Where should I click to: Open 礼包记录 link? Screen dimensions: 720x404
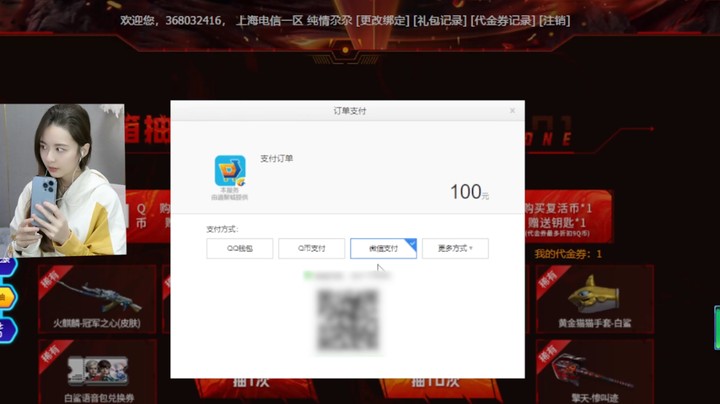[440, 21]
